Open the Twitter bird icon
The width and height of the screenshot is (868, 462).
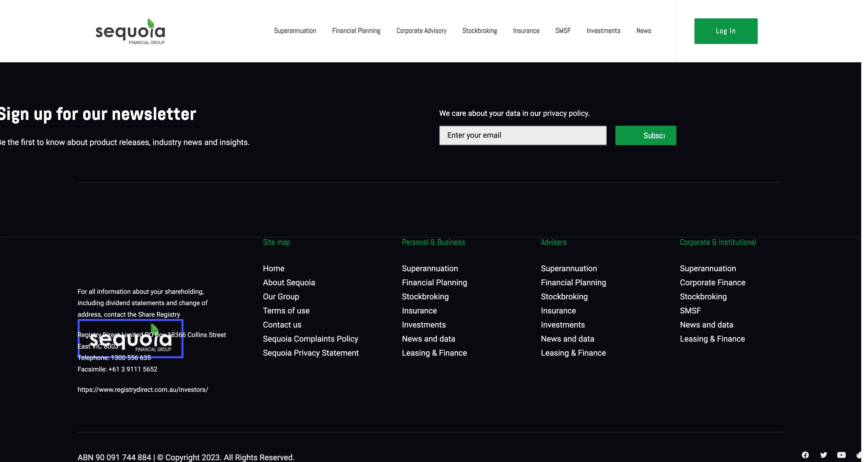(823, 455)
